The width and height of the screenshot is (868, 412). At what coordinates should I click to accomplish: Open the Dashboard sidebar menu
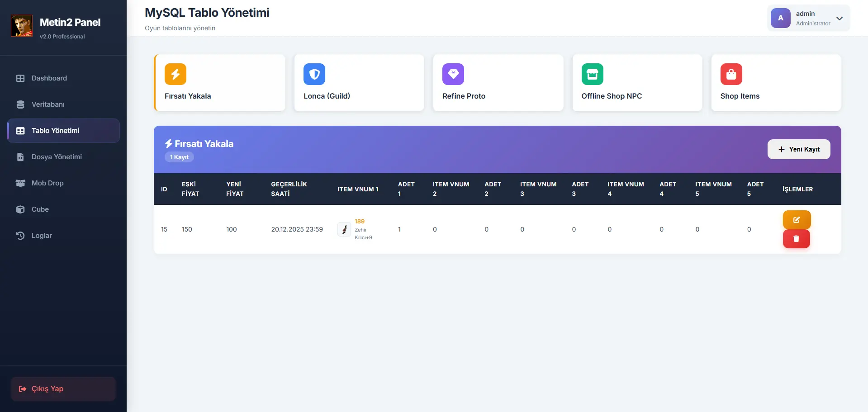click(x=49, y=78)
